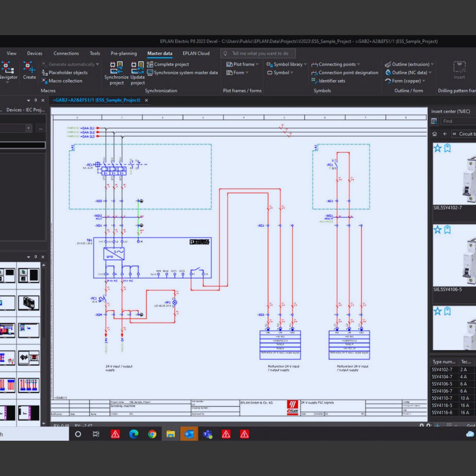Screen dimensions: 476x476
Task: Open EPLAN red icon next to Task View
Action: click(x=115, y=434)
